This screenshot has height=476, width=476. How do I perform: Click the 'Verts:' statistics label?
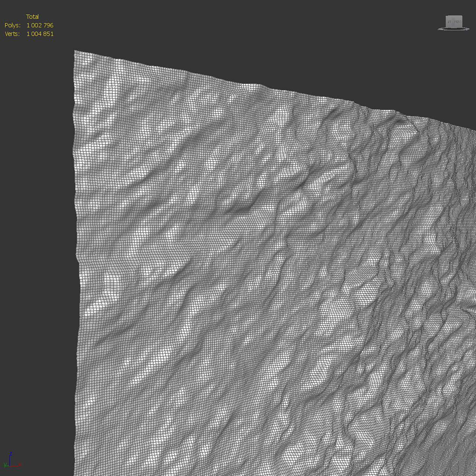pos(12,34)
